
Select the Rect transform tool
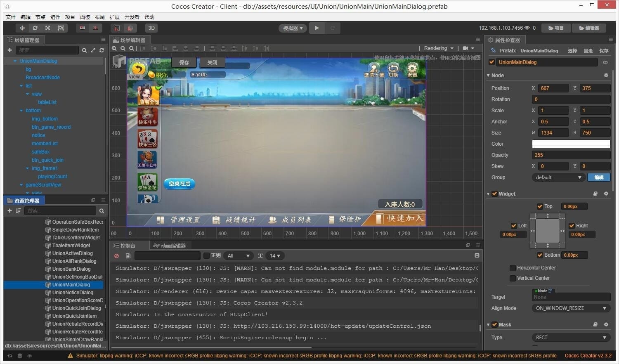click(61, 28)
